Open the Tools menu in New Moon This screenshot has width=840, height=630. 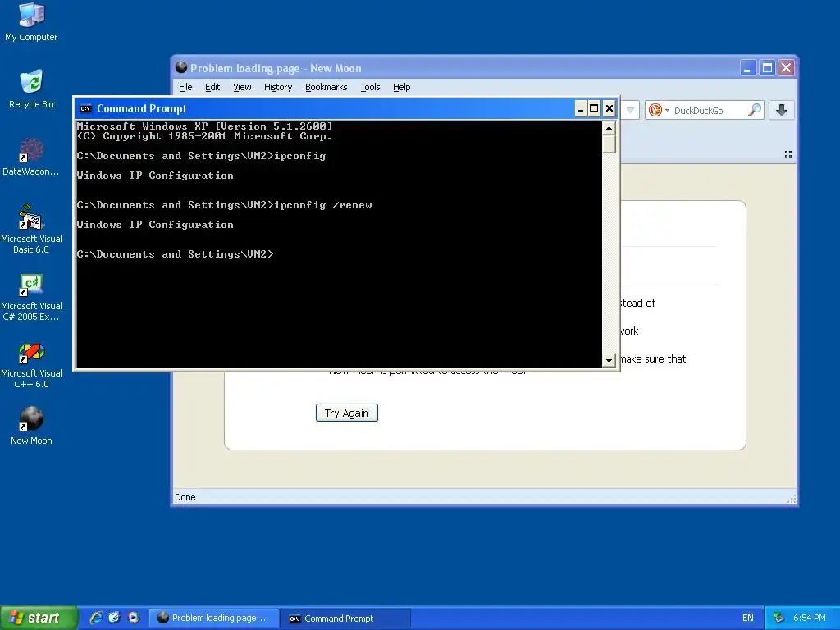[370, 87]
